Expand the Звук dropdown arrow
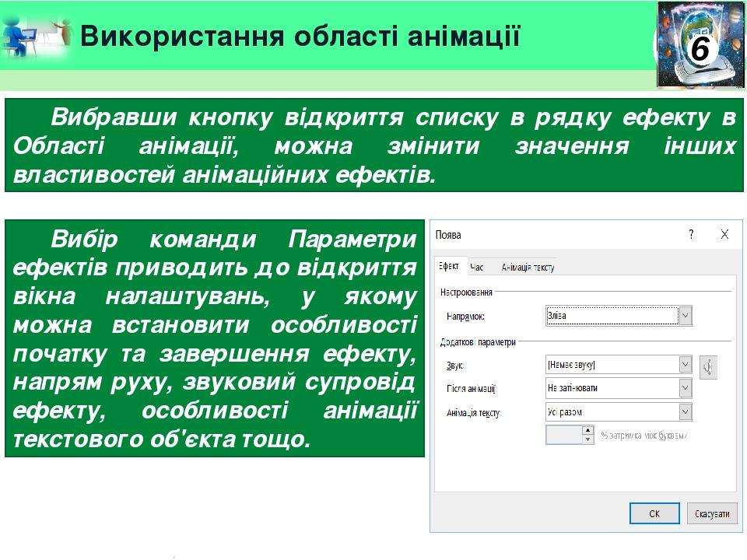Screen dimensions: 747x560 tap(685, 365)
